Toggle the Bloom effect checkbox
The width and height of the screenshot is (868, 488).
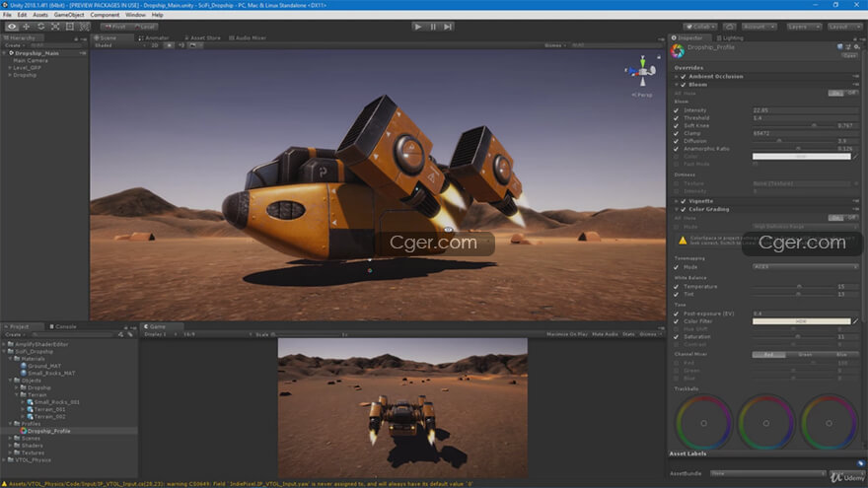tap(684, 85)
